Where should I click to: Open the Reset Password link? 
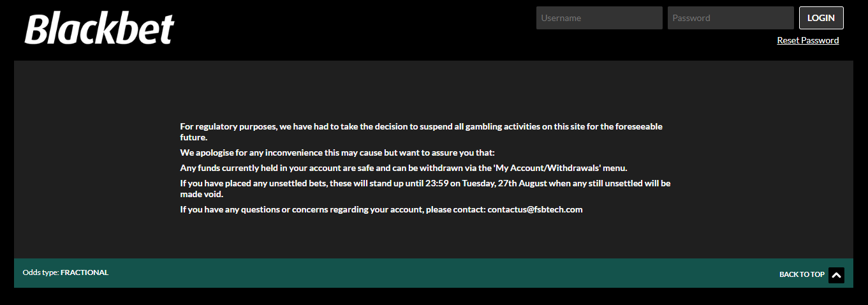click(807, 40)
